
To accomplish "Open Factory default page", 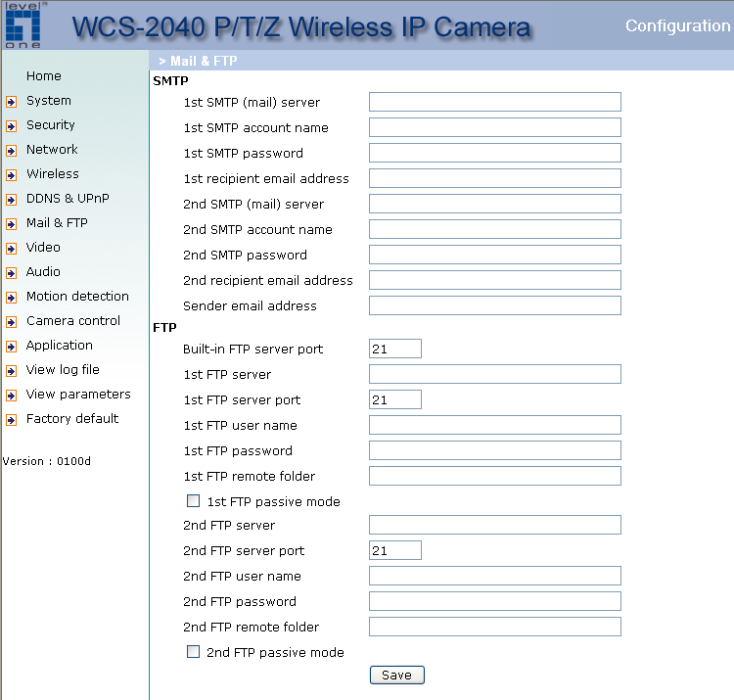I will [x=72, y=419].
